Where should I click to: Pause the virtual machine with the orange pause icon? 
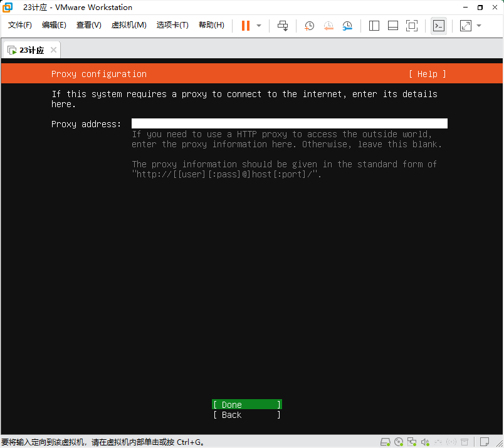[246, 26]
